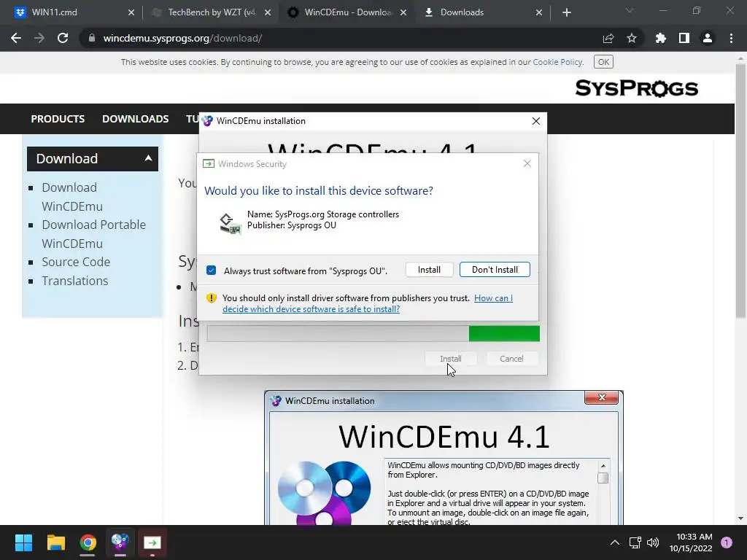Click the yellow warning shield icon
Viewport: 747px width, 560px height.
[212, 298]
